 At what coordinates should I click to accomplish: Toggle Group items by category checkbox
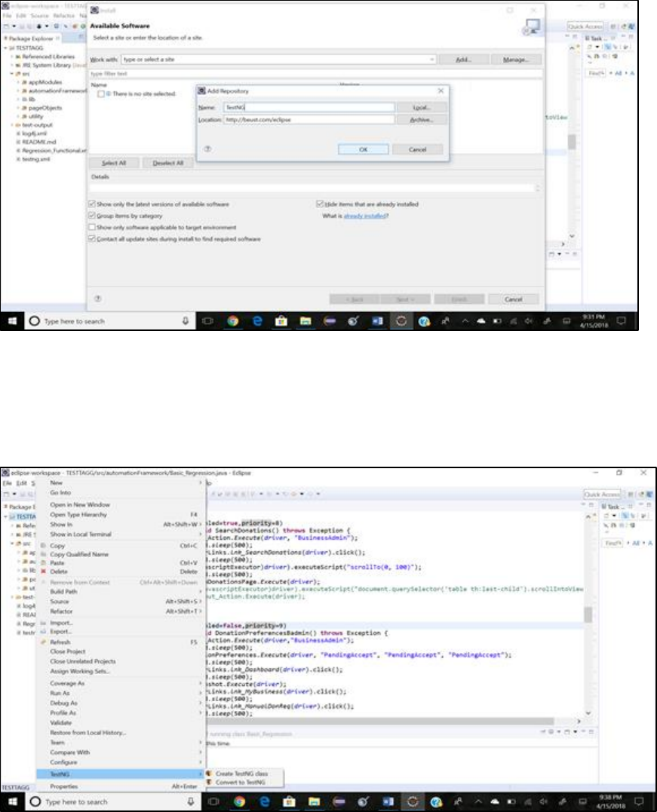tap(92, 216)
